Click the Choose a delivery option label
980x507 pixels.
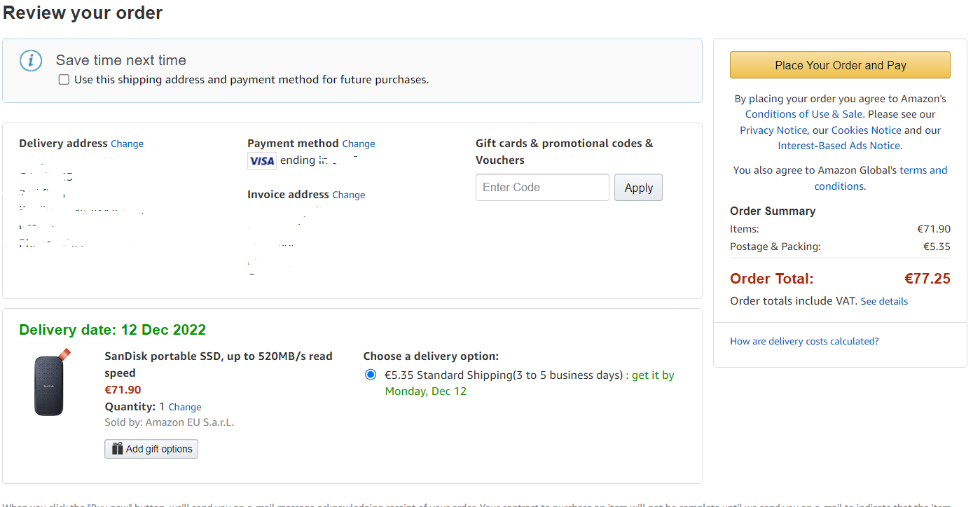431,356
